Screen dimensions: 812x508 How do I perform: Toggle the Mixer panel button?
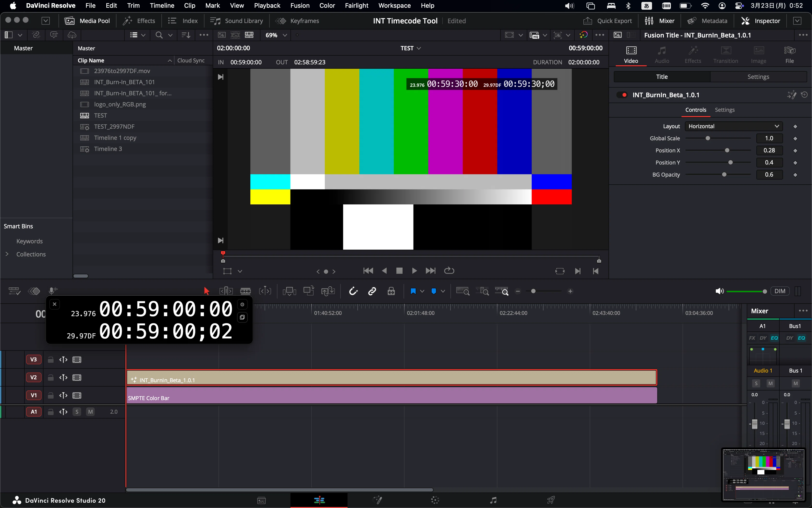pos(660,21)
